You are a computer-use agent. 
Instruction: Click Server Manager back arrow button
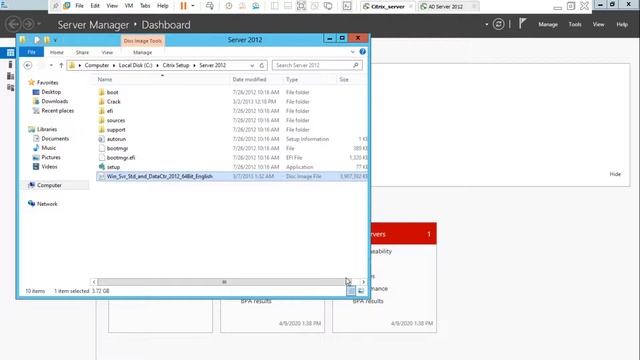(x=13, y=24)
